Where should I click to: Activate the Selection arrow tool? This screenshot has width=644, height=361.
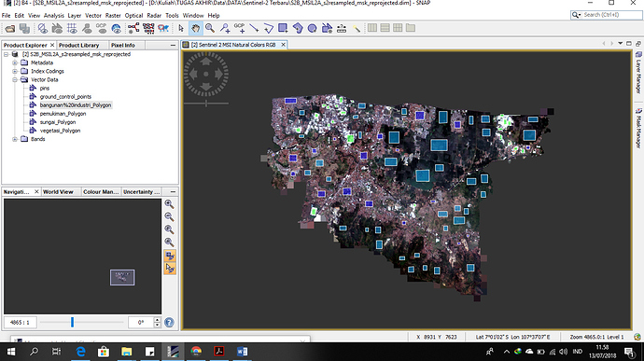pyautogui.click(x=181, y=28)
